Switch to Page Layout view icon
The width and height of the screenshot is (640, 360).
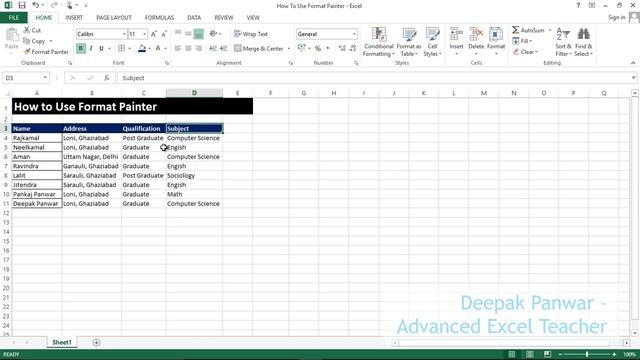(529, 354)
